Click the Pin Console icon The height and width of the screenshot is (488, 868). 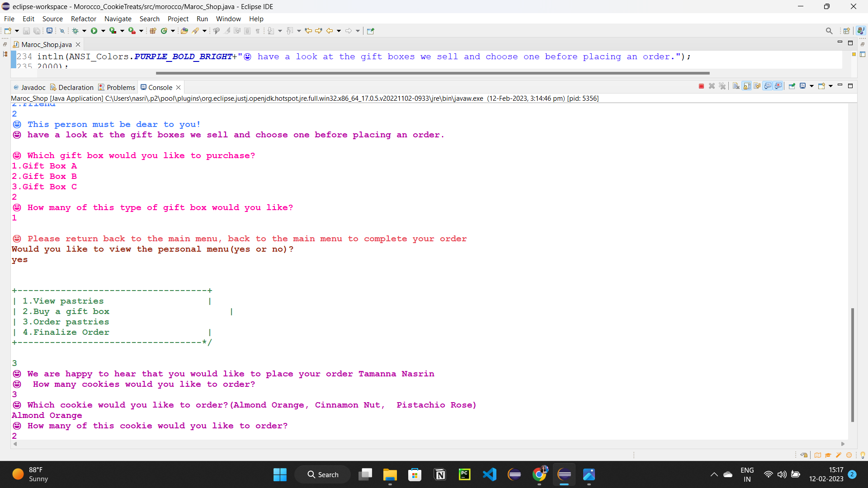pos(792,86)
